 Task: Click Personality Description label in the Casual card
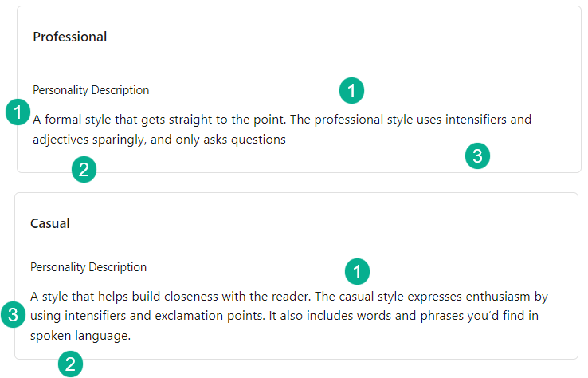coord(88,267)
